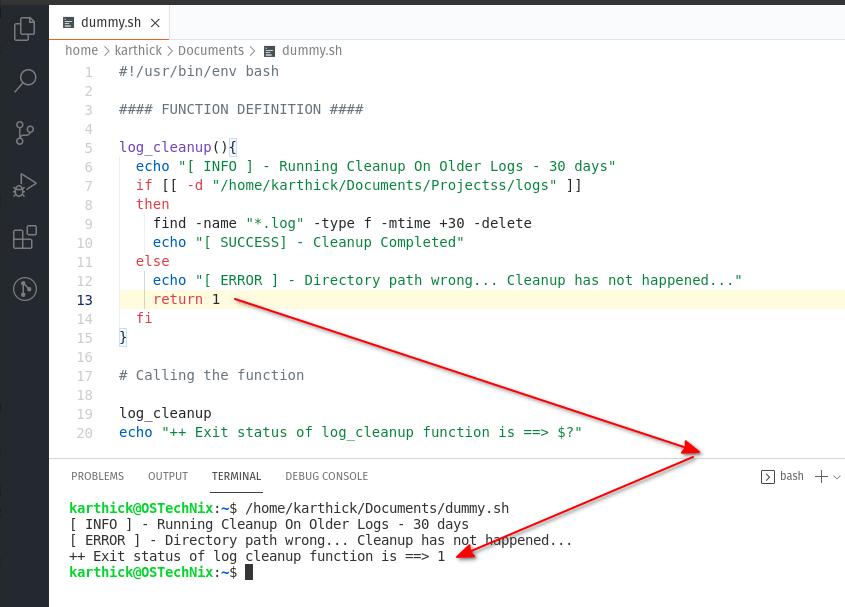Click the 'Documents' breadcrumb segment
Image resolution: width=845 pixels, height=607 pixels.
point(211,50)
